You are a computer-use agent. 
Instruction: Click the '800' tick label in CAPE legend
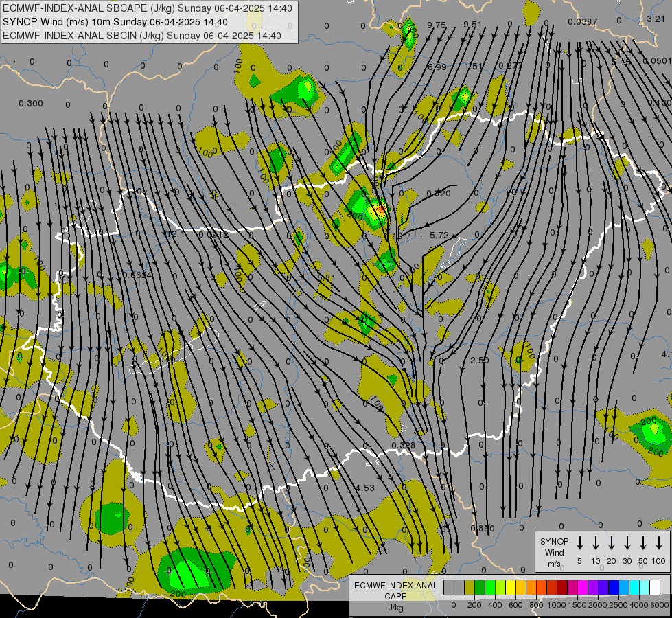click(536, 605)
